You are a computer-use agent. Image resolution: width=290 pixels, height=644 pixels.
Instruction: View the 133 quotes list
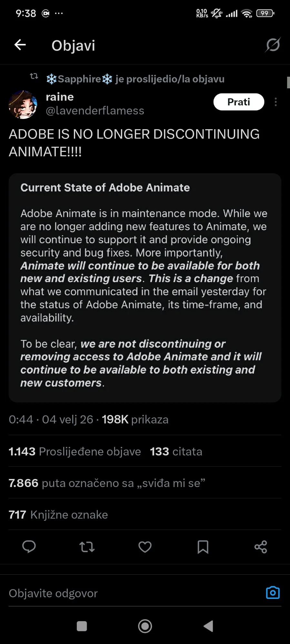(176, 452)
